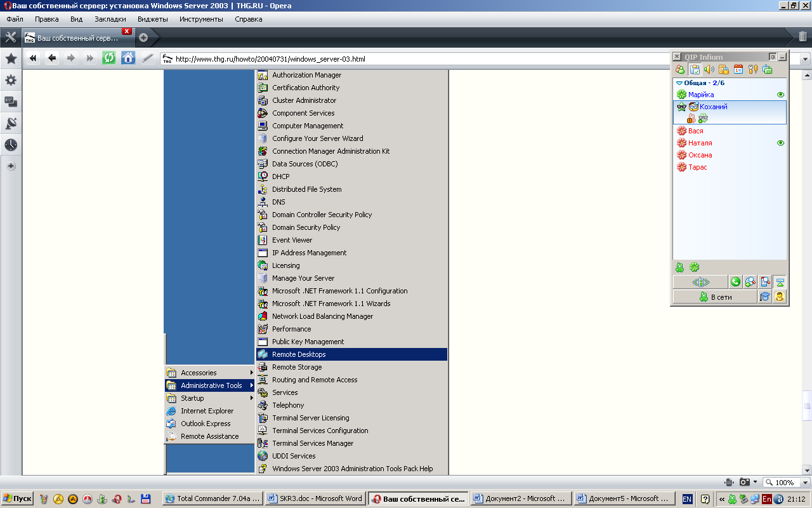Toggle eye visibility icon next to Марійка

click(x=780, y=95)
